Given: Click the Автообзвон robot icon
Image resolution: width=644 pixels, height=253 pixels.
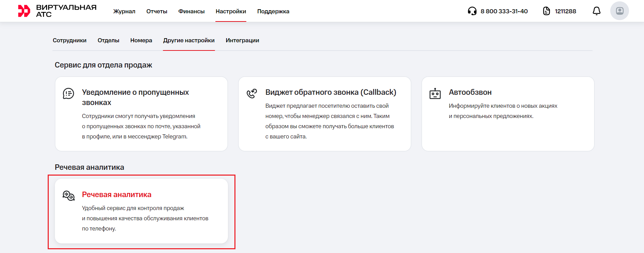Looking at the screenshot, I should pyautogui.click(x=435, y=93).
